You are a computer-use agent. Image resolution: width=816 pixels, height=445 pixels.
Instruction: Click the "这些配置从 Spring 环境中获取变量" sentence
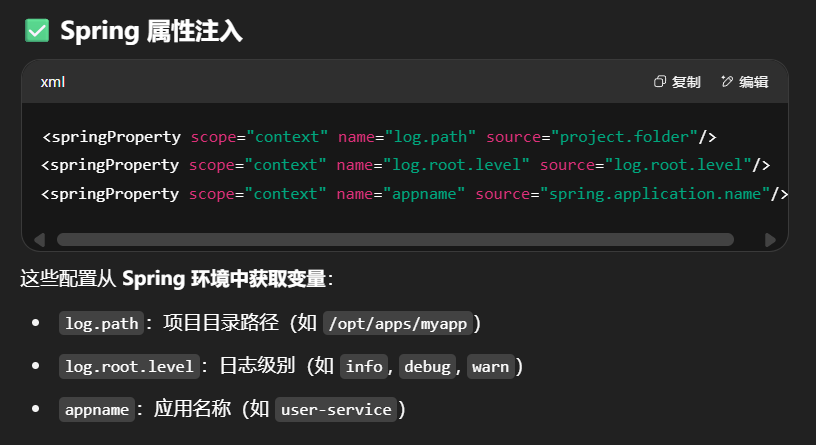tap(177, 279)
